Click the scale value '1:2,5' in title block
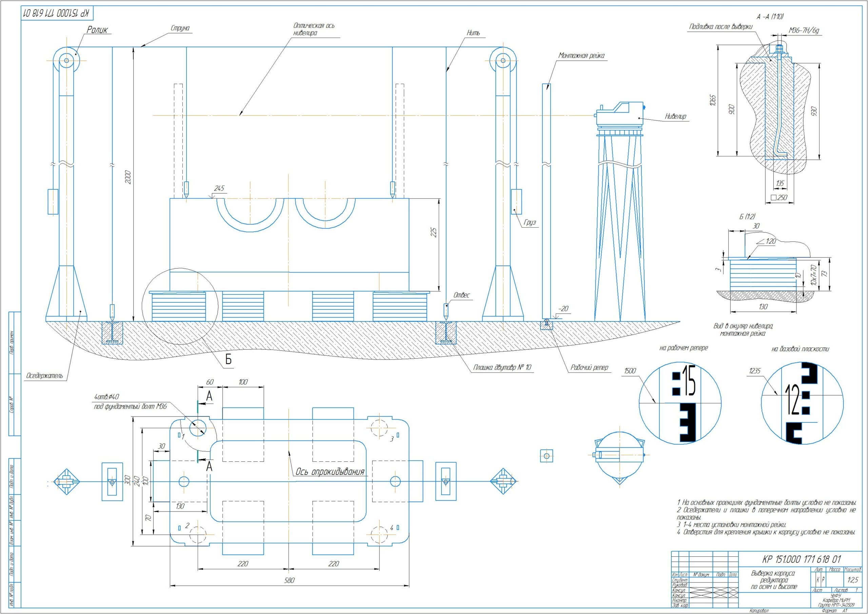 (x=853, y=580)
